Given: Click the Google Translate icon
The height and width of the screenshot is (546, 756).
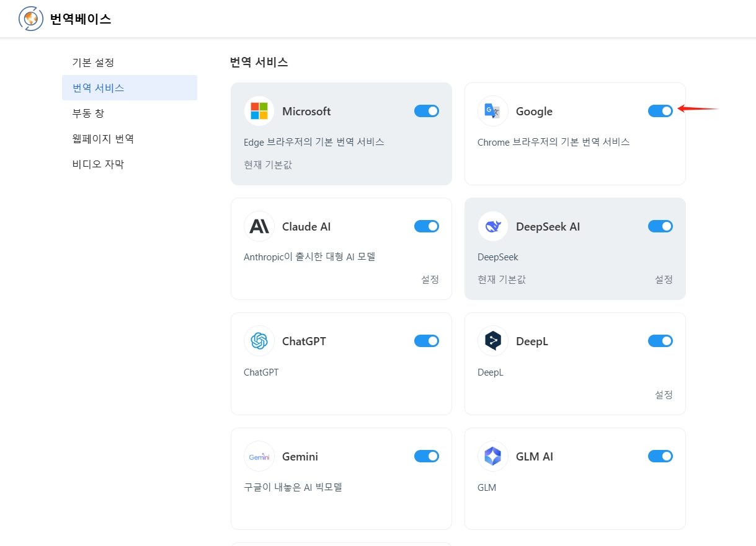Looking at the screenshot, I should pyautogui.click(x=493, y=111).
